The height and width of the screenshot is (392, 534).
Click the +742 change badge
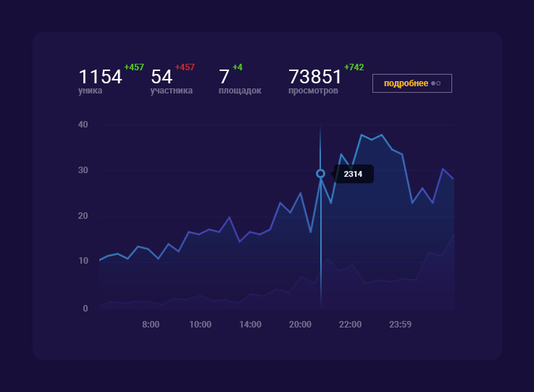[354, 67]
